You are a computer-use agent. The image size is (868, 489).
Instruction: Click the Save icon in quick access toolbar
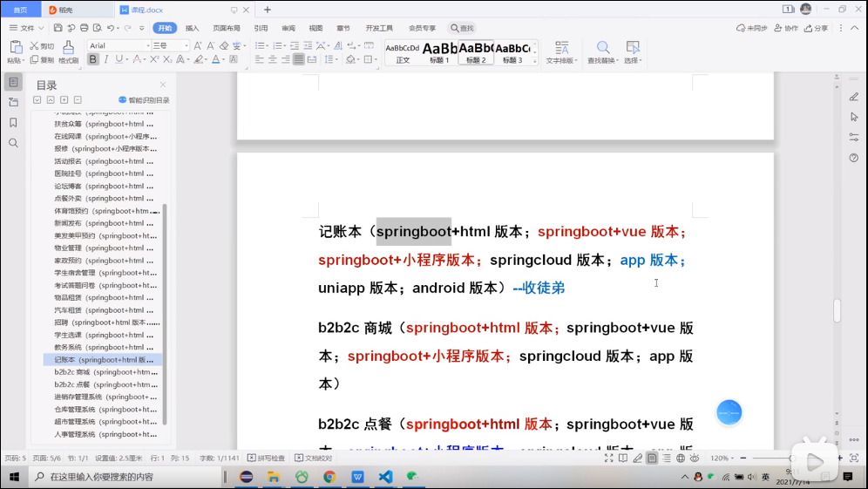[58, 28]
